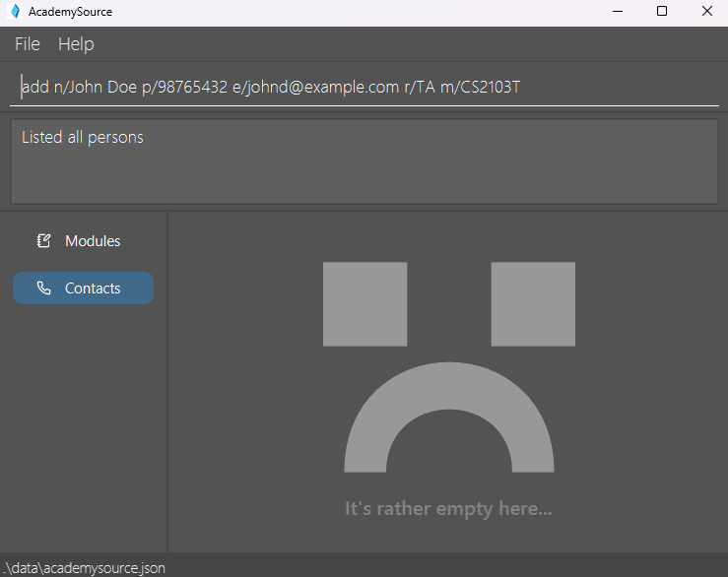Open the Help menu

click(76, 44)
